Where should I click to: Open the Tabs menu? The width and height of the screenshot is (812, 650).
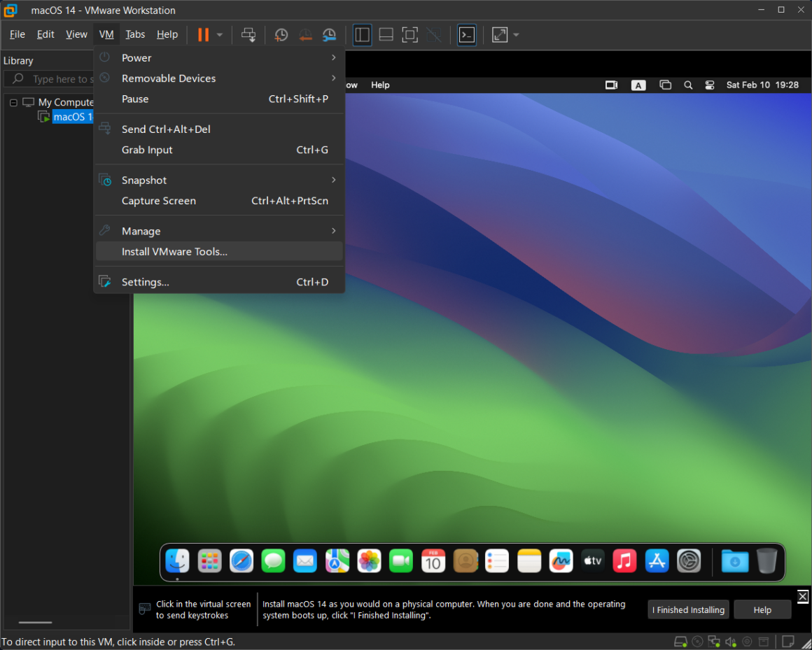click(135, 34)
